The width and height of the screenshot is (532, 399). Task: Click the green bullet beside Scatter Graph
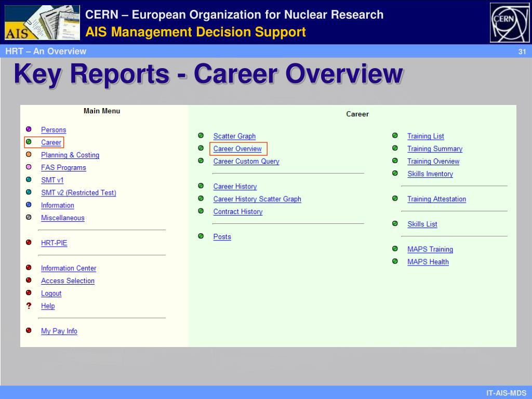pyautogui.click(x=201, y=136)
